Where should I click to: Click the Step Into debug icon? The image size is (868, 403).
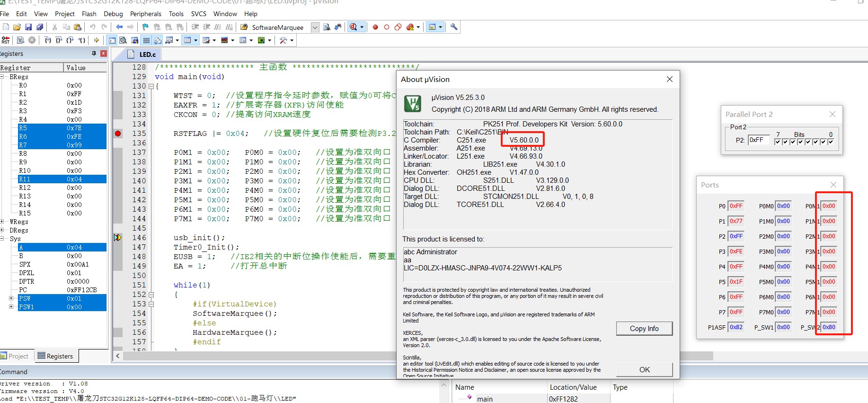point(48,40)
